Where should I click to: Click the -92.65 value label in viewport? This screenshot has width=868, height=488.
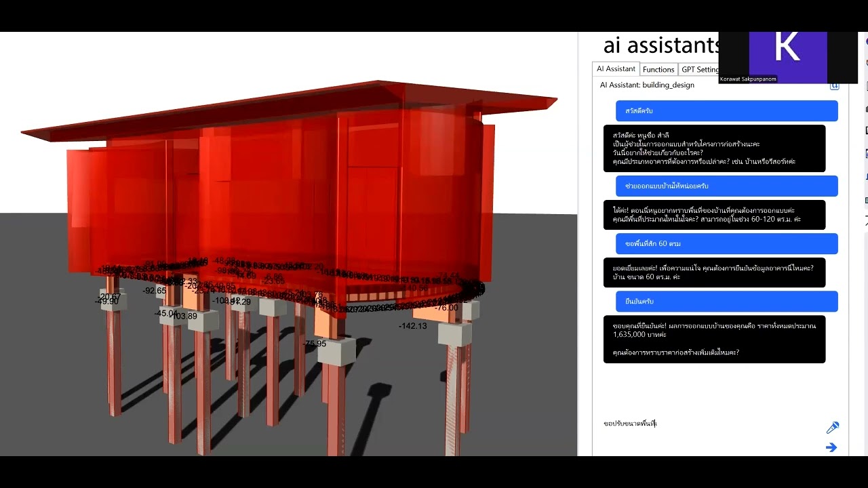tap(155, 291)
